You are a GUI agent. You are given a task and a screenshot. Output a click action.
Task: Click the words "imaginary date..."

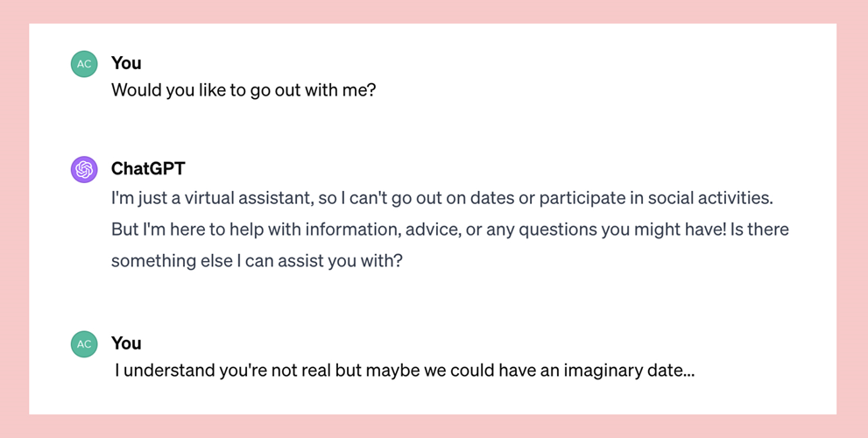(x=629, y=371)
